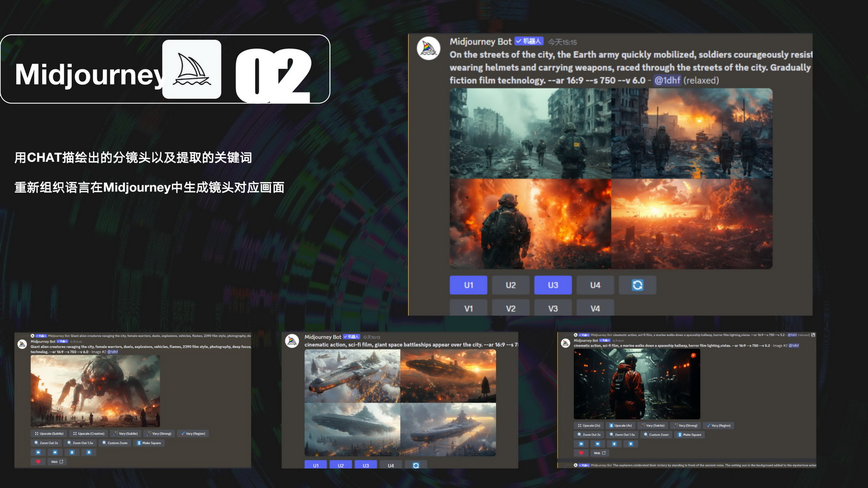The height and width of the screenshot is (488, 868).
Task: Click the regenerate icon beside U4 in the battleships message
Action: pyautogui.click(x=416, y=465)
